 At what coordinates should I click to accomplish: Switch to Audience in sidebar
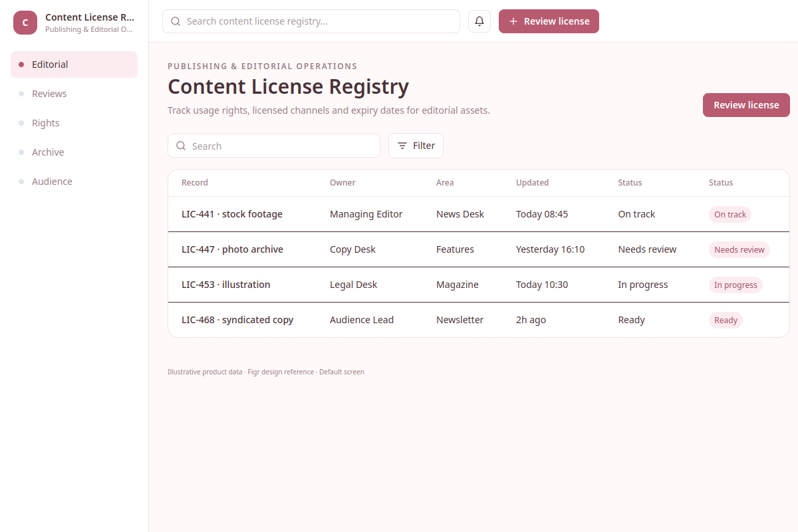(74, 182)
